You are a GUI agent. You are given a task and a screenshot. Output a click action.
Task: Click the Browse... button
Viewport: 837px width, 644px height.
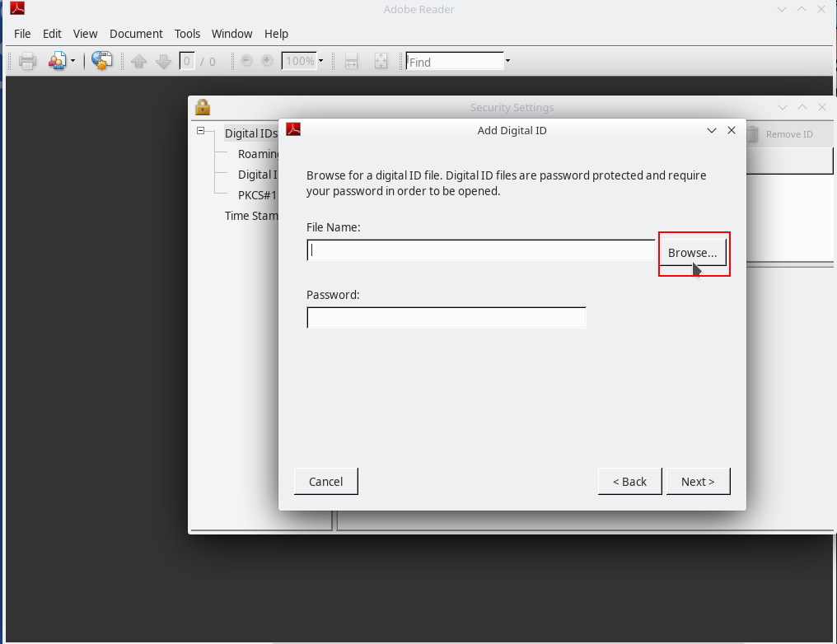[x=692, y=253]
